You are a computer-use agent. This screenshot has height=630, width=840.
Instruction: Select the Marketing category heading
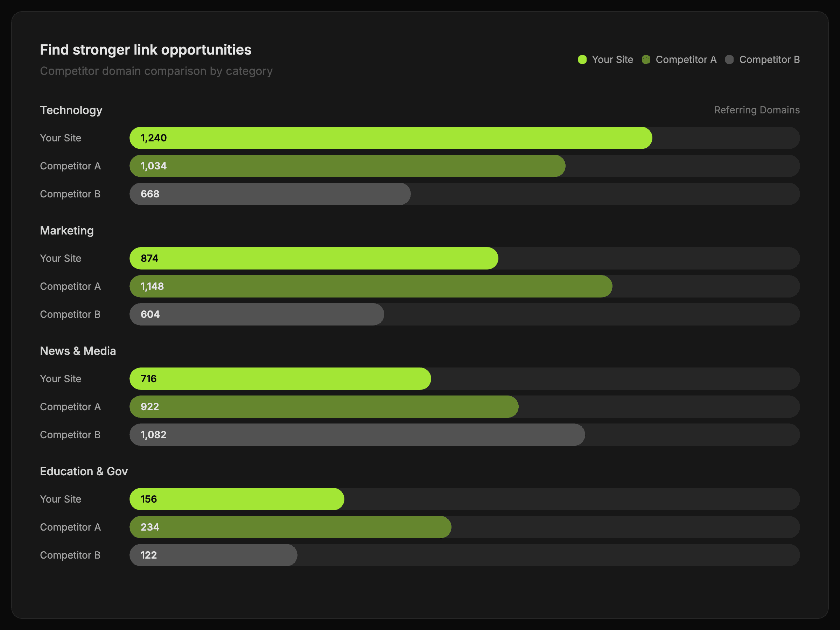click(x=67, y=231)
